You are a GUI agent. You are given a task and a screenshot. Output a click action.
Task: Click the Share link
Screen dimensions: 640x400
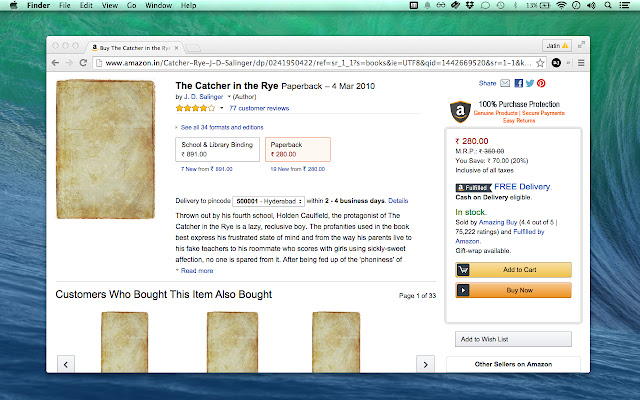coord(487,83)
